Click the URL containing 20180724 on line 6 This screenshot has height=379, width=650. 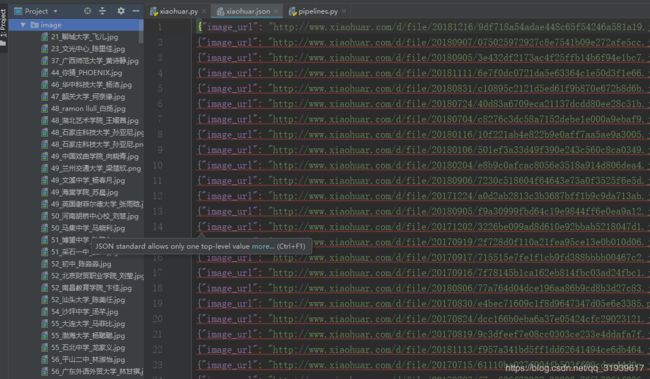click(x=457, y=104)
